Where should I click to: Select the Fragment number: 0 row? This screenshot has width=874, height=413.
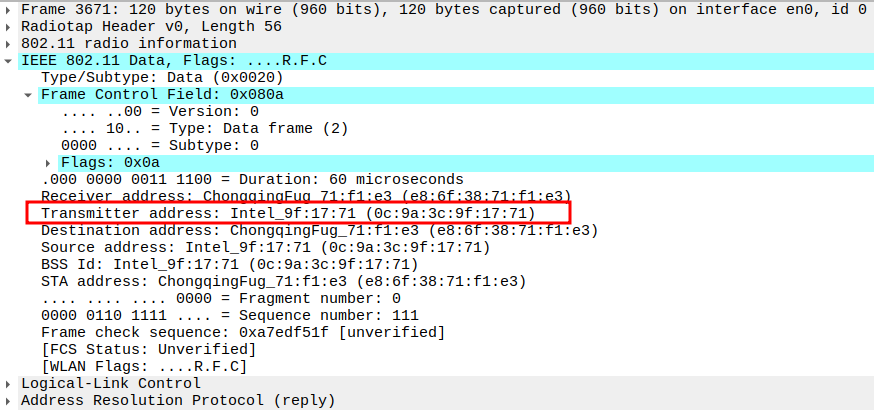click(220, 298)
